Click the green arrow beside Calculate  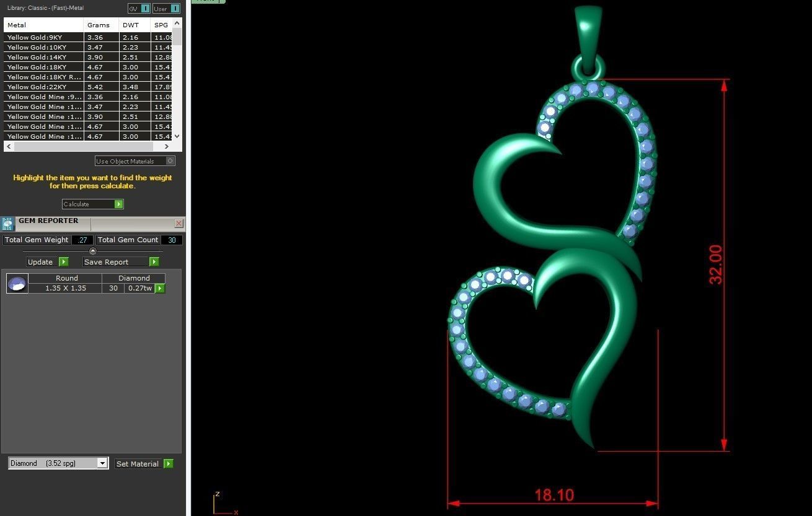[118, 204]
